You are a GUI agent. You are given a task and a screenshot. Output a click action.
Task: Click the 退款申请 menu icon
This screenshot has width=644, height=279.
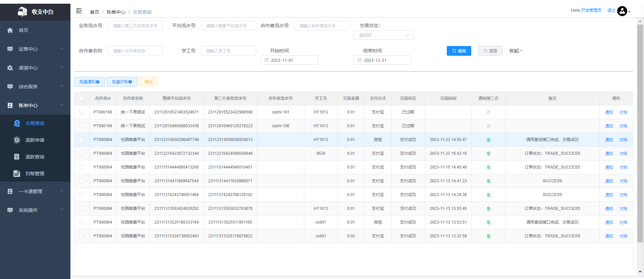(17, 140)
